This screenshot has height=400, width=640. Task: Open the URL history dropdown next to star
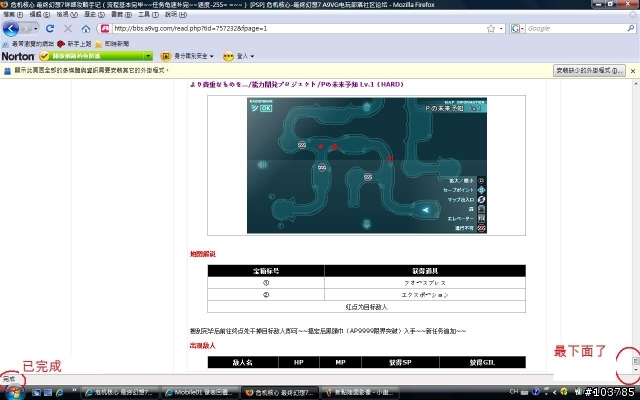click(x=501, y=29)
